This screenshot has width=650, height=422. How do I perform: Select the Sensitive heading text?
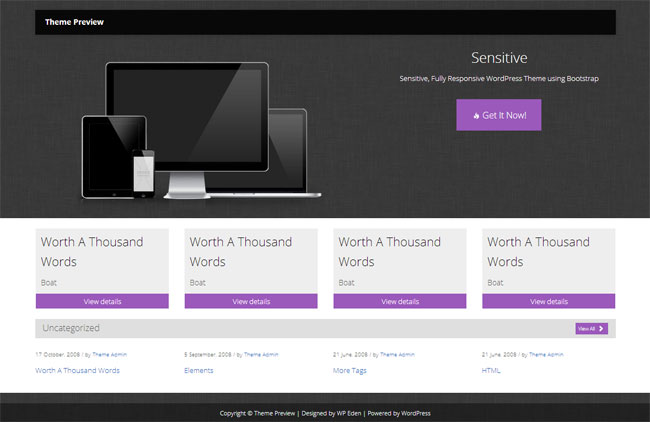[x=499, y=58]
